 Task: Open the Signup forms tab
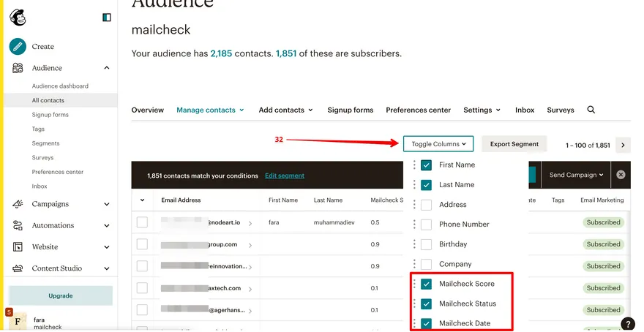click(x=351, y=110)
